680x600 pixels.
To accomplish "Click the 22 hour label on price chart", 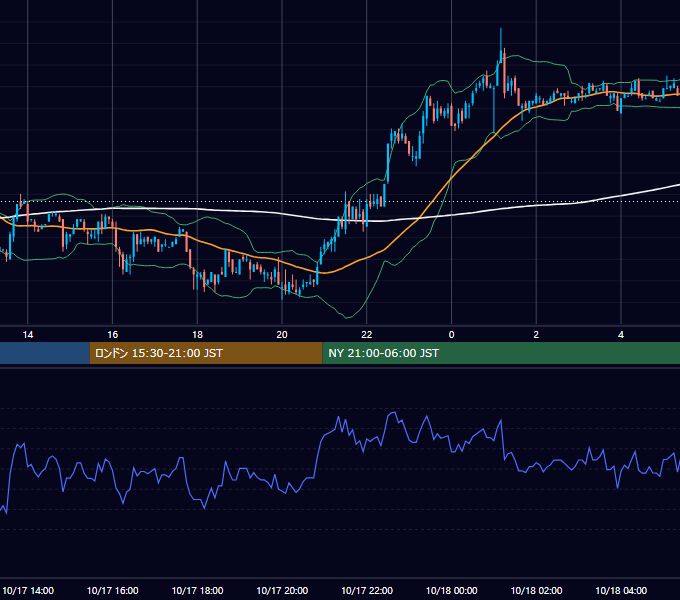I will [367, 335].
